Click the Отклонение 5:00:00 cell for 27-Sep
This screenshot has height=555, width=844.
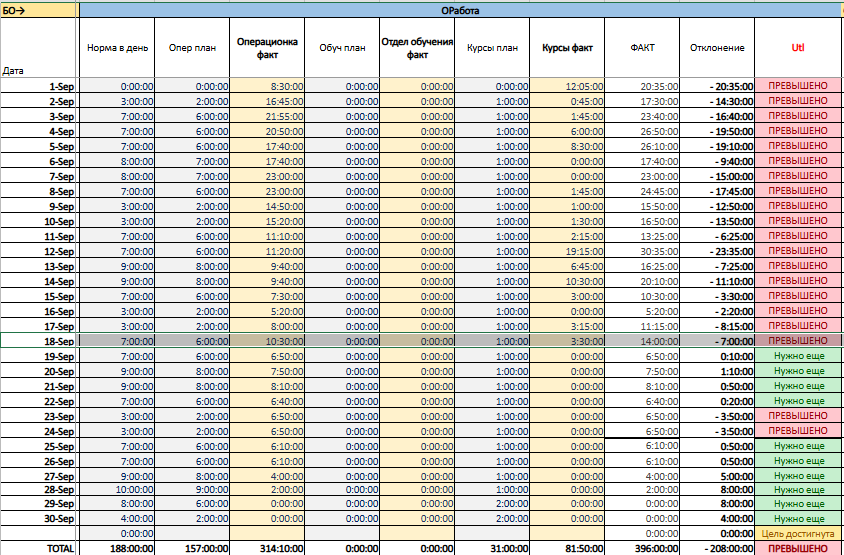click(x=717, y=476)
